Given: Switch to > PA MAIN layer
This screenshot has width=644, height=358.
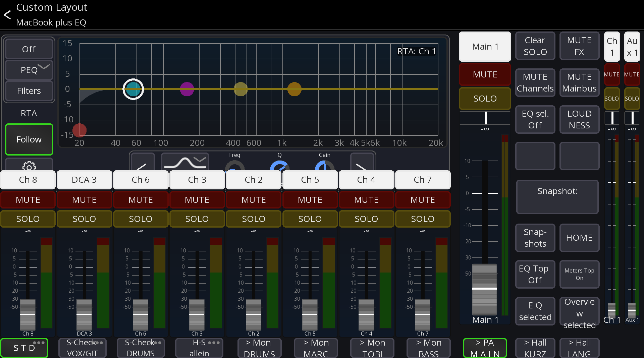Looking at the screenshot, I should click(x=485, y=348).
